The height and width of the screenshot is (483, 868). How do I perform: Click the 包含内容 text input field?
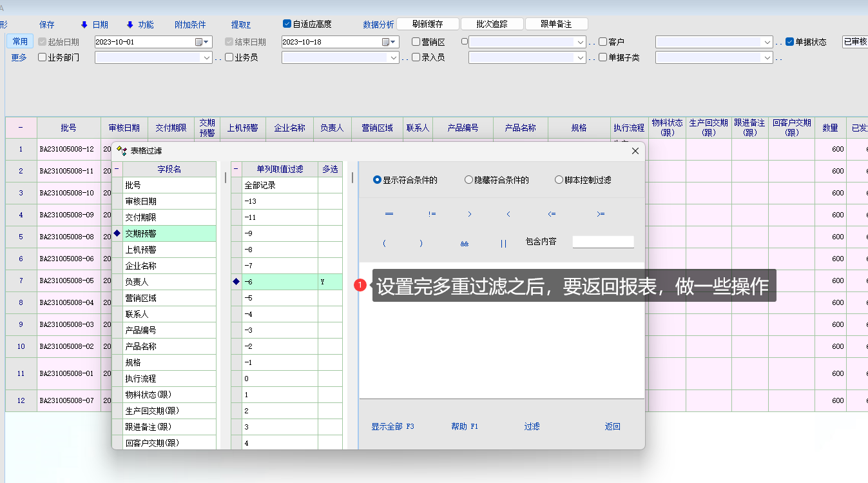pyautogui.click(x=603, y=242)
